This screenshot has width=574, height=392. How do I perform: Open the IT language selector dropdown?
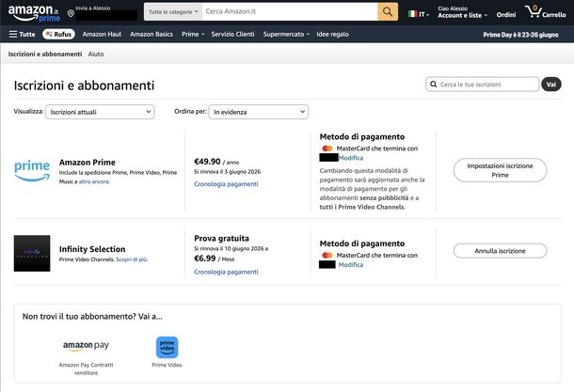[419, 14]
